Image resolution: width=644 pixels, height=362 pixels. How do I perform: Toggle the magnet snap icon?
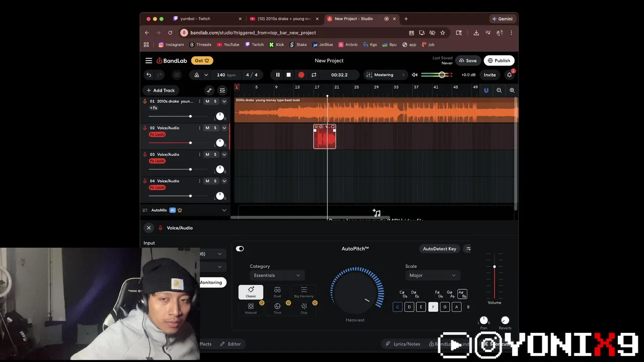pyautogui.click(x=486, y=90)
